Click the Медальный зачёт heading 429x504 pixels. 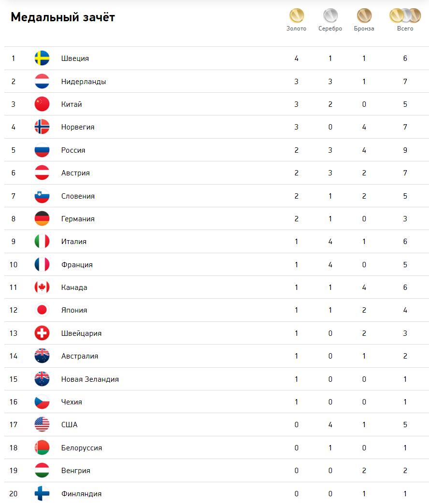click(x=63, y=17)
